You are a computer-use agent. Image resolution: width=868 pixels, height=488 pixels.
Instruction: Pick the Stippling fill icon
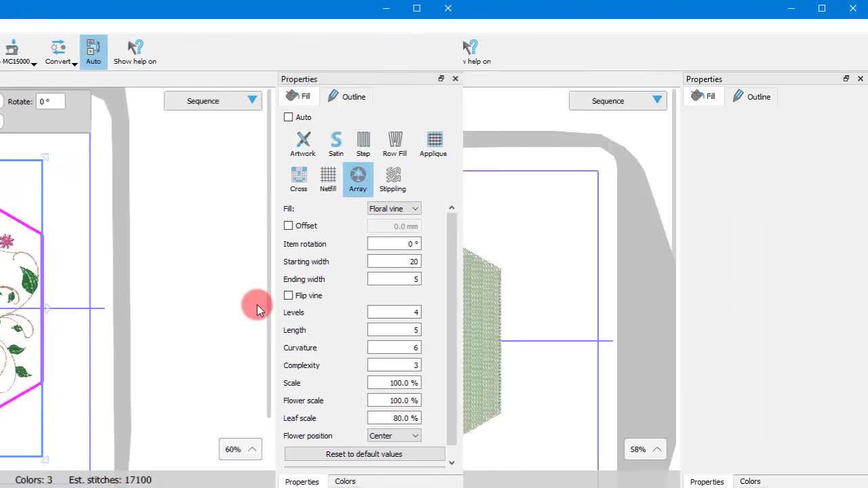click(x=393, y=179)
